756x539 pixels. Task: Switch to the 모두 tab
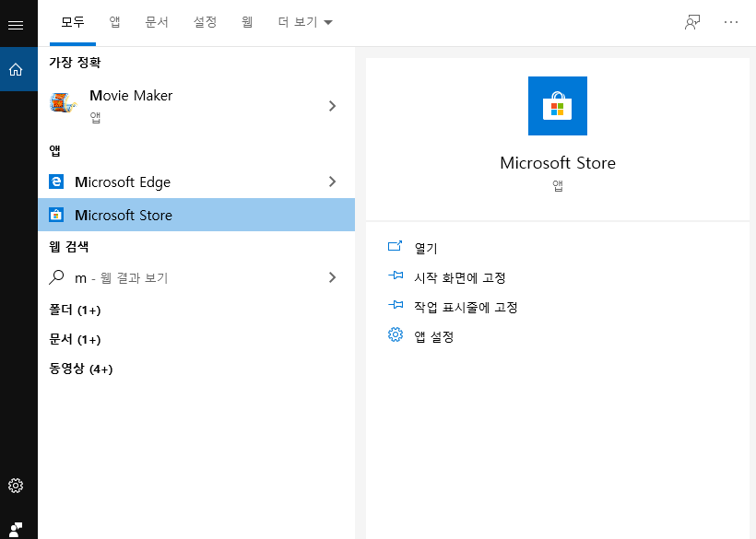[73, 22]
